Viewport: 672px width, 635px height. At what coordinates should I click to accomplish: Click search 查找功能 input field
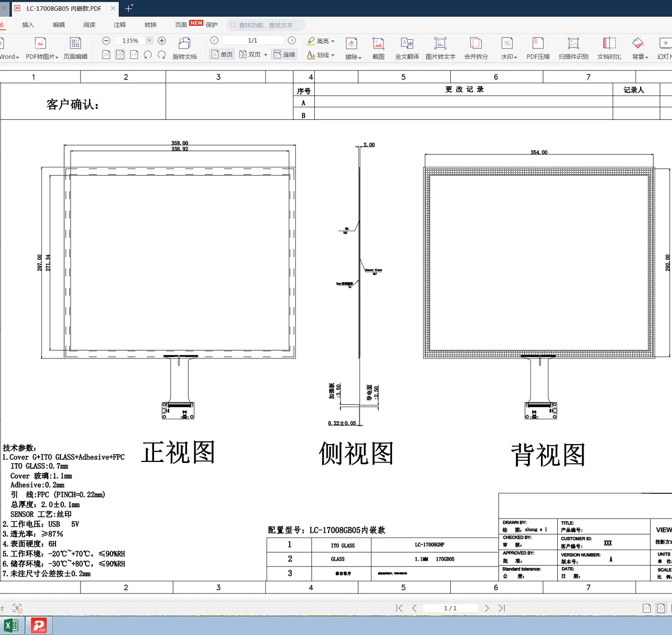coord(266,25)
